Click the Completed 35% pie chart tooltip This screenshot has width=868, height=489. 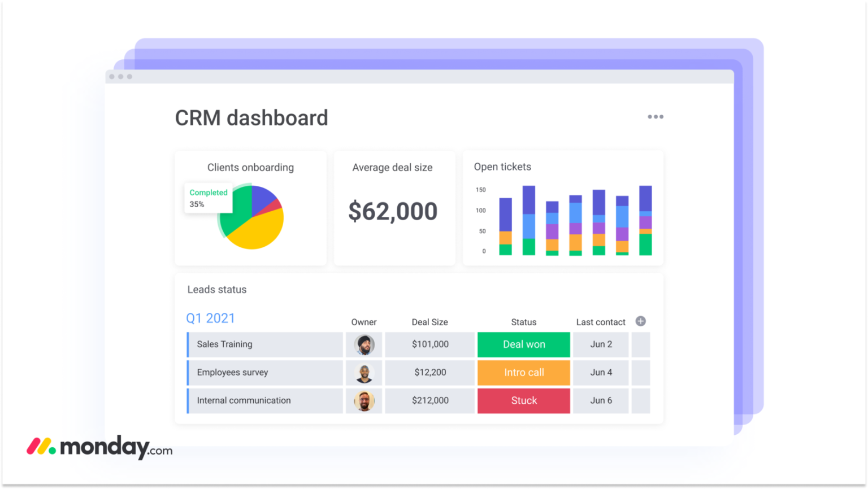click(208, 198)
